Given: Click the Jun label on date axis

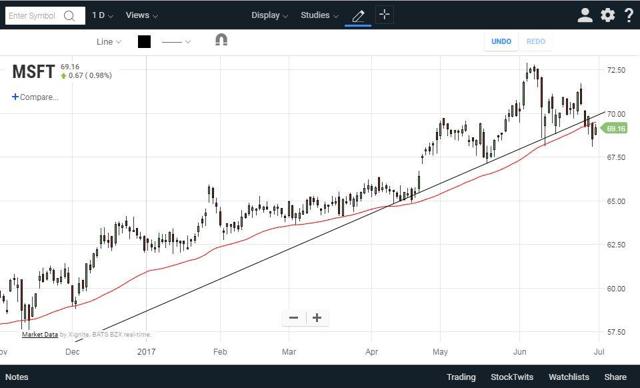Looking at the screenshot, I should [520, 352].
